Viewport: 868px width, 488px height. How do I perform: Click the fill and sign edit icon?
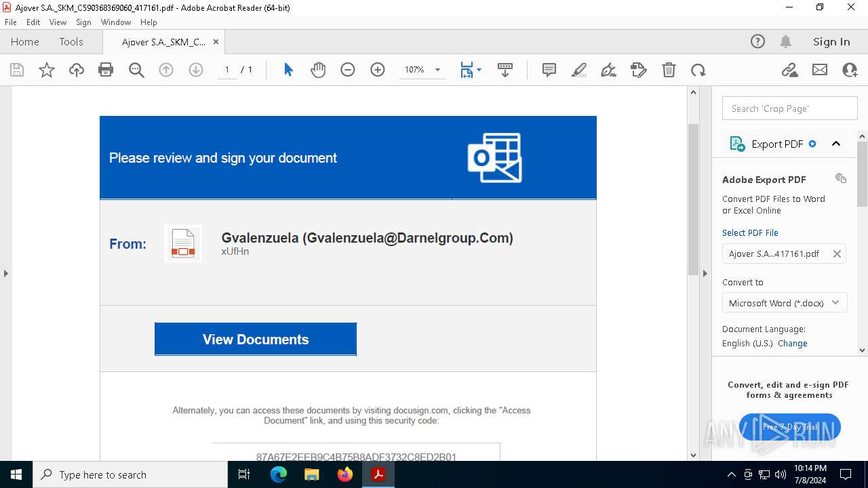[639, 70]
